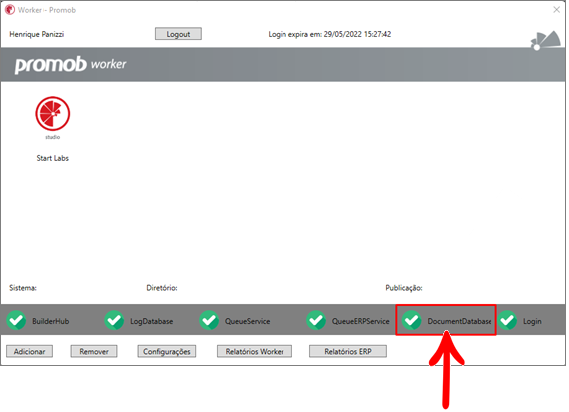Open Relatórios ERP reports
Viewport: 569px width, 412px height.
[x=348, y=351]
